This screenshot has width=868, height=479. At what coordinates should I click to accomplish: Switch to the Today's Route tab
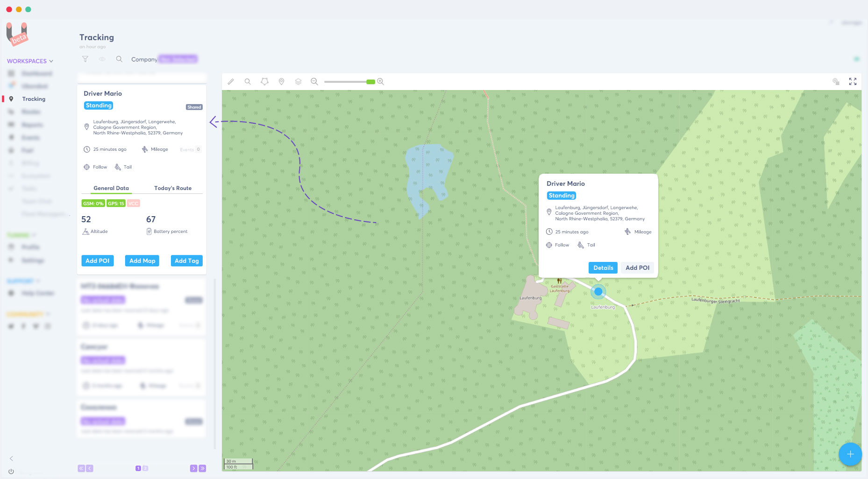[173, 188]
